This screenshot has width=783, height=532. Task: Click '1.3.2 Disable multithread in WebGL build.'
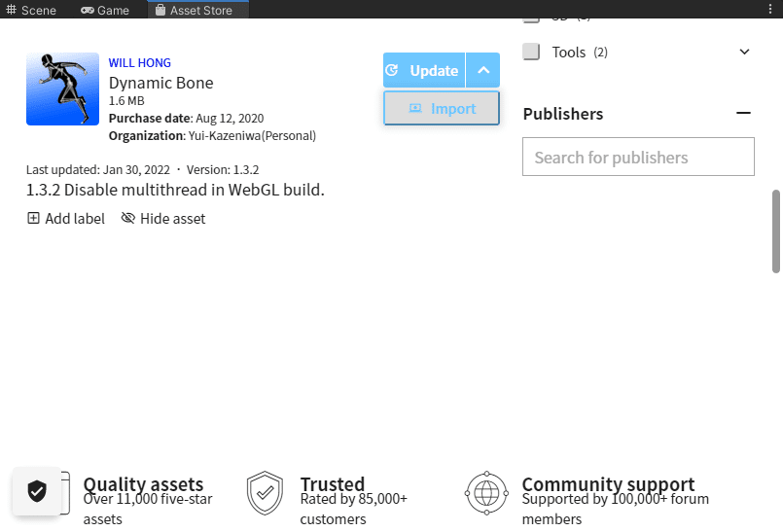click(x=175, y=190)
